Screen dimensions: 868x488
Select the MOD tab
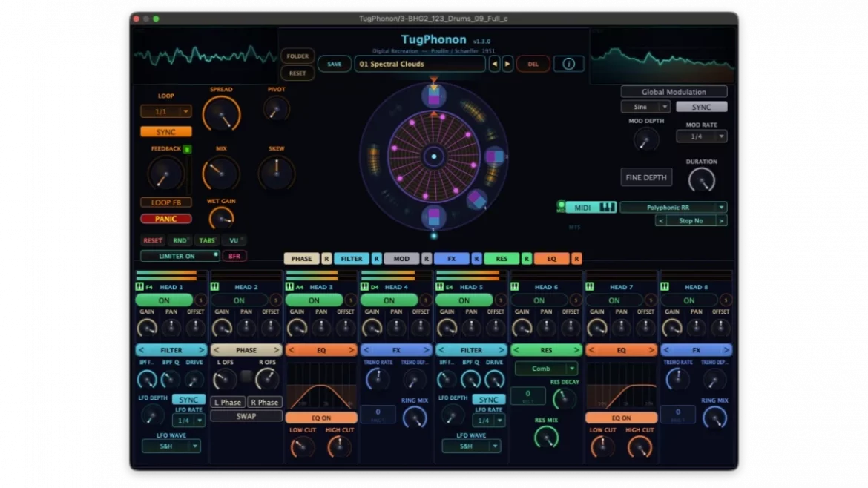click(401, 258)
